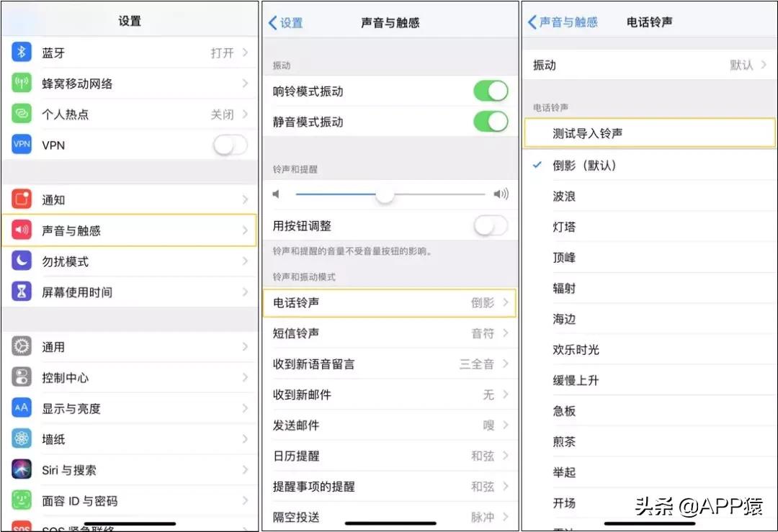Expand 电话铃声 (phone ringtone) settings
778x532 pixels.
pos(389,303)
